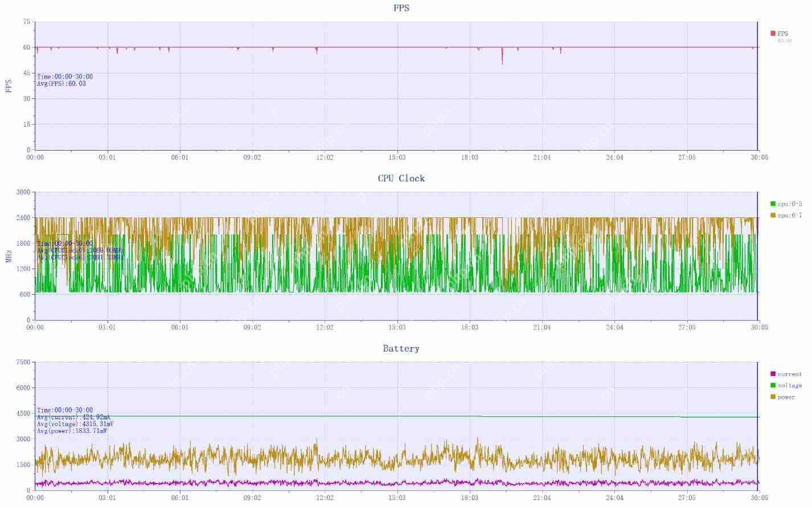This screenshot has width=812, height=508.
Task: Click the 30:05 end tick on FPS chart
Action: pyautogui.click(x=759, y=158)
